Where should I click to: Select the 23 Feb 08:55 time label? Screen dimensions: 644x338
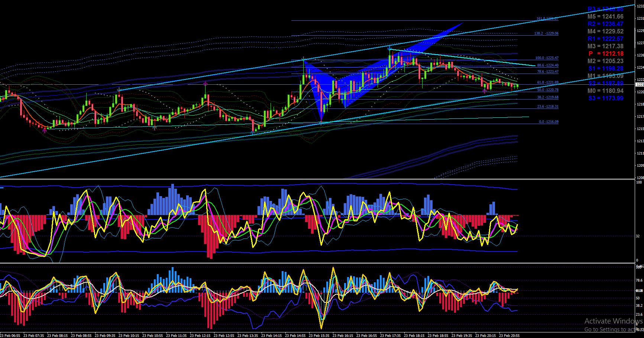pyautogui.click(x=81, y=335)
